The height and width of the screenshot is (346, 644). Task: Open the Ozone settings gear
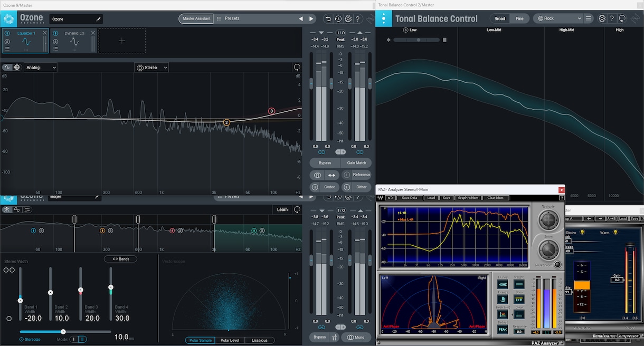point(348,19)
